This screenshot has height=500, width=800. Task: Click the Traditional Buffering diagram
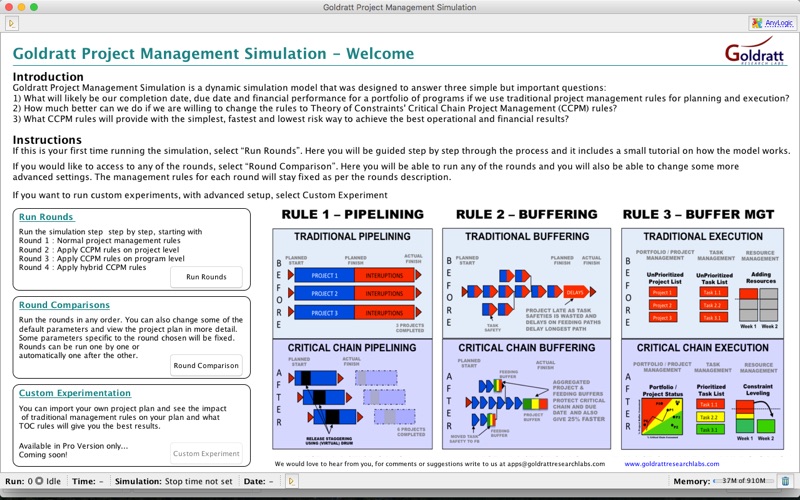click(527, 284)
